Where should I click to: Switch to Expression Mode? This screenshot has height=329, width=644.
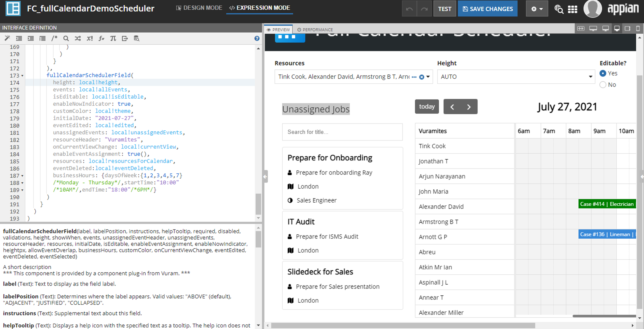(x=259, y=8)
